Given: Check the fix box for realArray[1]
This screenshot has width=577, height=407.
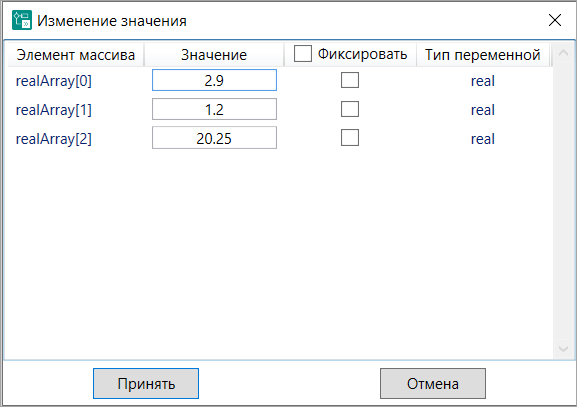Looking at the screenshot, I should [350, 109].
